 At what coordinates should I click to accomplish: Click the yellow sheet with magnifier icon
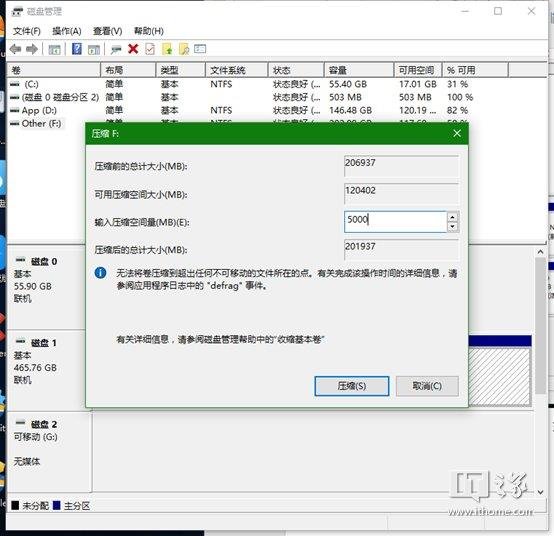(184, 49)
